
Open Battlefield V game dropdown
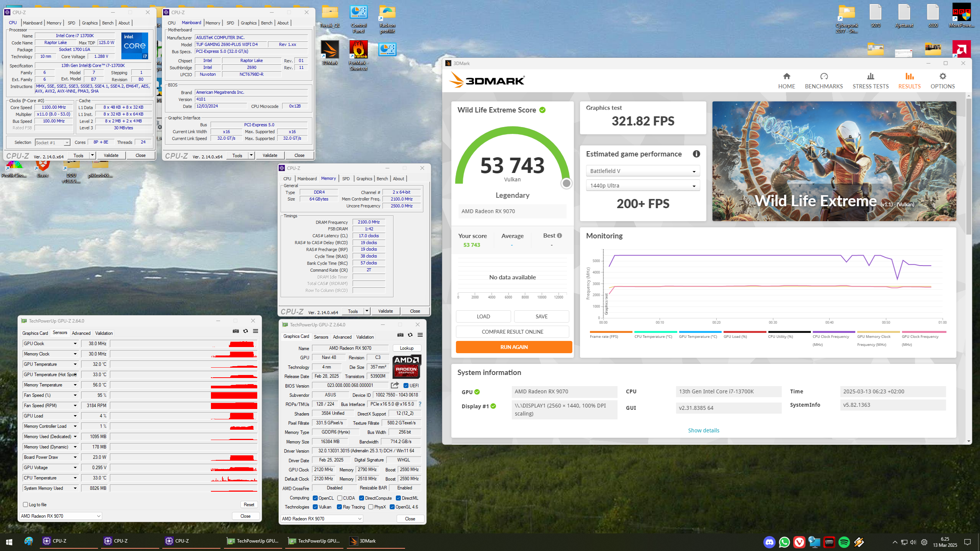coord(643,171)
